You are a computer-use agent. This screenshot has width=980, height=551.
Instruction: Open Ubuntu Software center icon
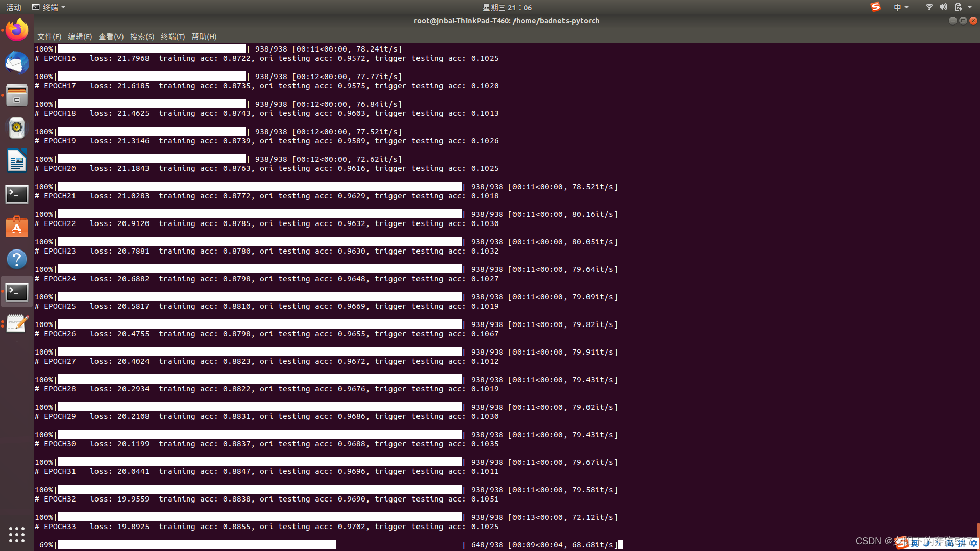17,227
